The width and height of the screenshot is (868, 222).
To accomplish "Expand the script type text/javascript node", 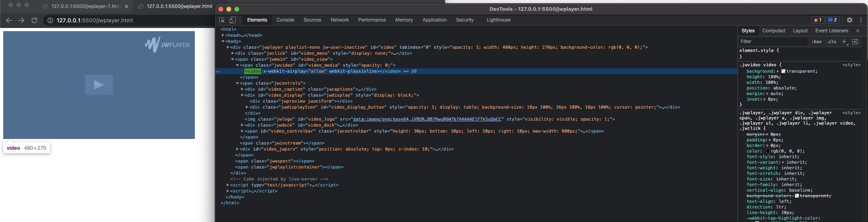I will [x=228, y=185].
